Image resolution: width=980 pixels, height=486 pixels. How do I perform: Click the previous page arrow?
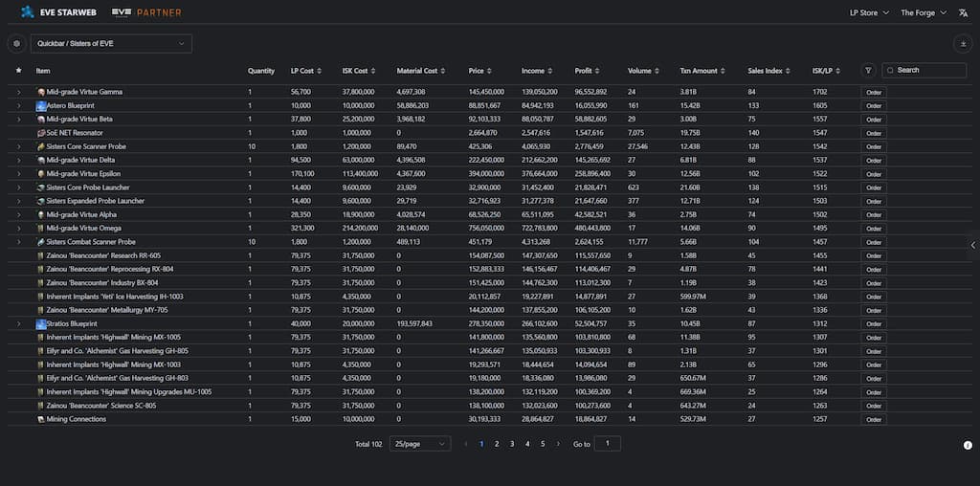[x=466, y=444]
